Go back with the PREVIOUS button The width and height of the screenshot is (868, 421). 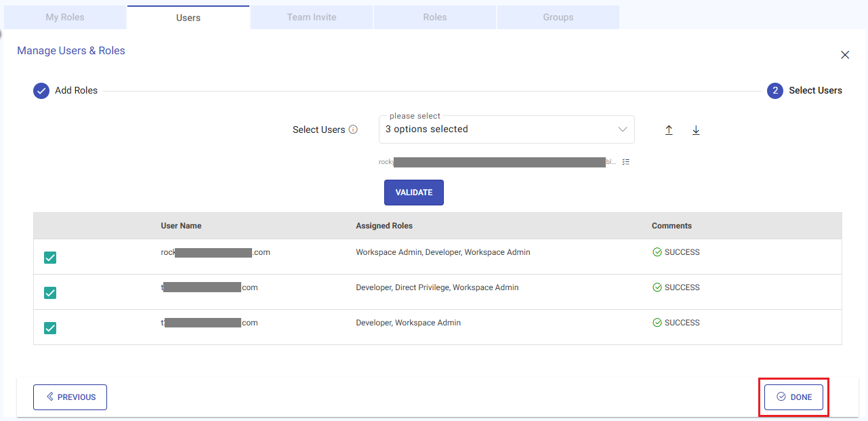[70, 397]
